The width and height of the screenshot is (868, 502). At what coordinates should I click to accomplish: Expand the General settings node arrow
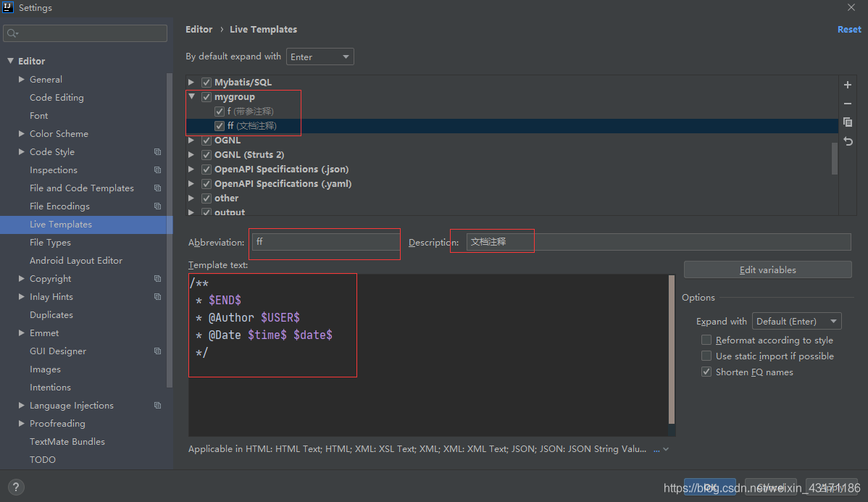point(21,79)
